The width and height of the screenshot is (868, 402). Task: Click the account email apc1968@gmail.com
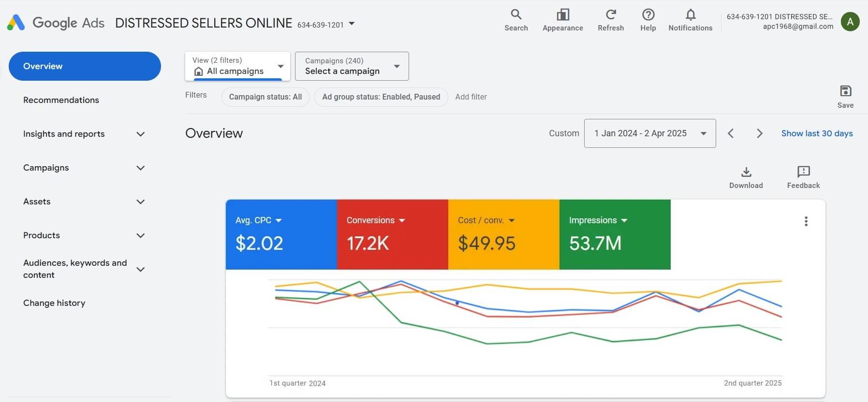tap(798, 27)
